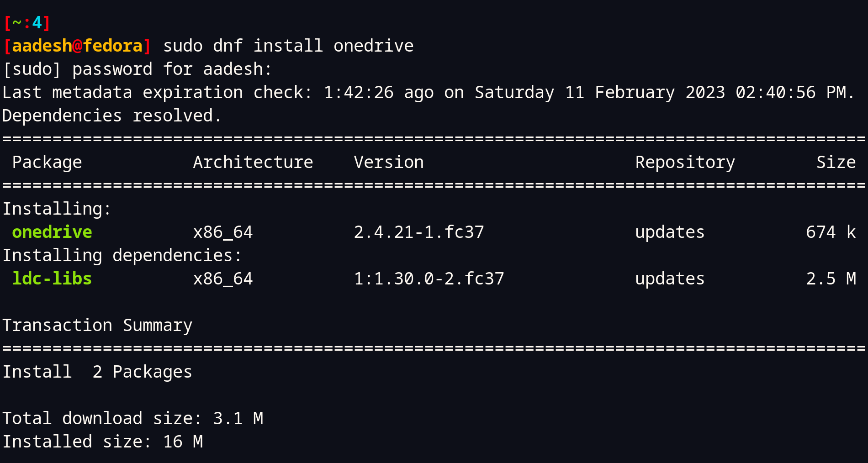The height and width of the screenshot is (463, 868).
Task: Click the Package column header
Action: point(47,162)
